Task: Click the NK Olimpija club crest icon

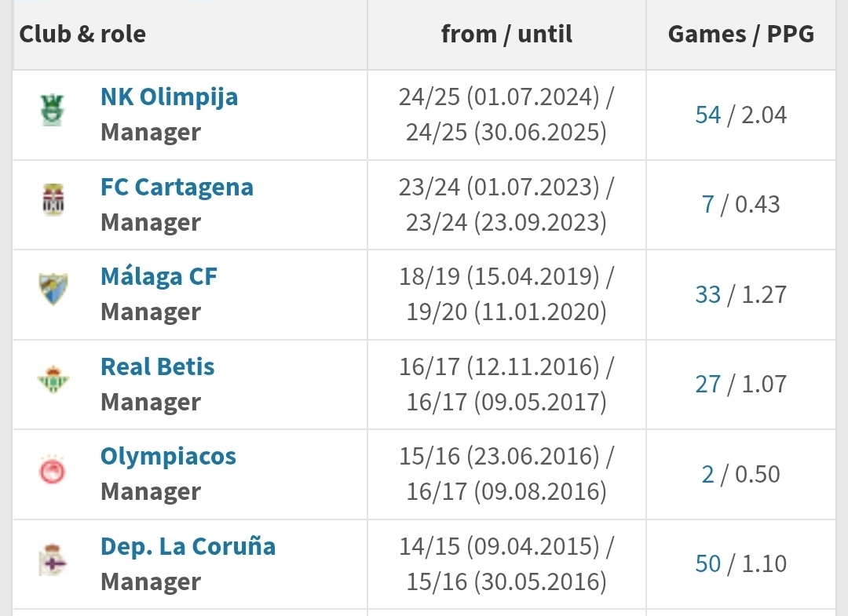Action: click(x=53, y=110)
